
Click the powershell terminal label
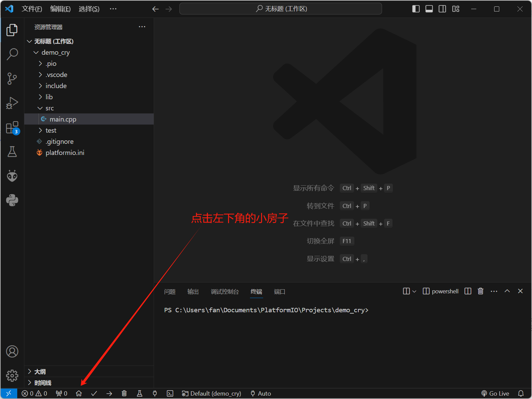pyautogui.click(x=441, y=291)
